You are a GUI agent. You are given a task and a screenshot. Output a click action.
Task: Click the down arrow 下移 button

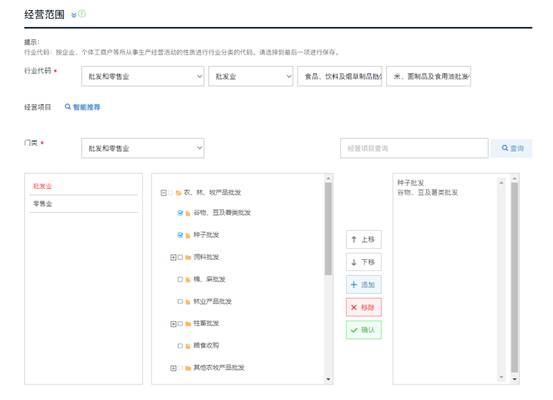pos(364,262)
